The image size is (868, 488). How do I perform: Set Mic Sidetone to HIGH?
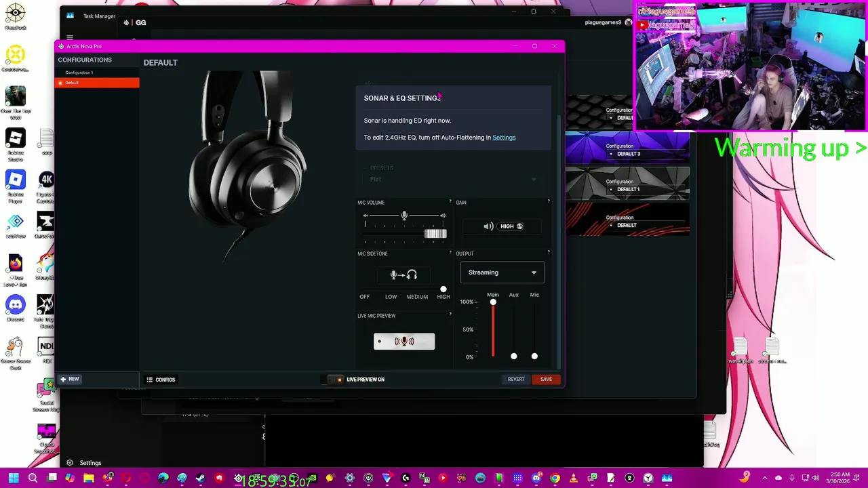[443, 297]
